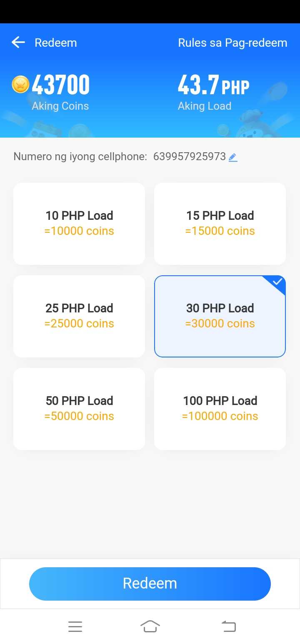Tap the Android recent apps menu icon
The width and height of the screenshot is (300, 644).
pos(75,626)
